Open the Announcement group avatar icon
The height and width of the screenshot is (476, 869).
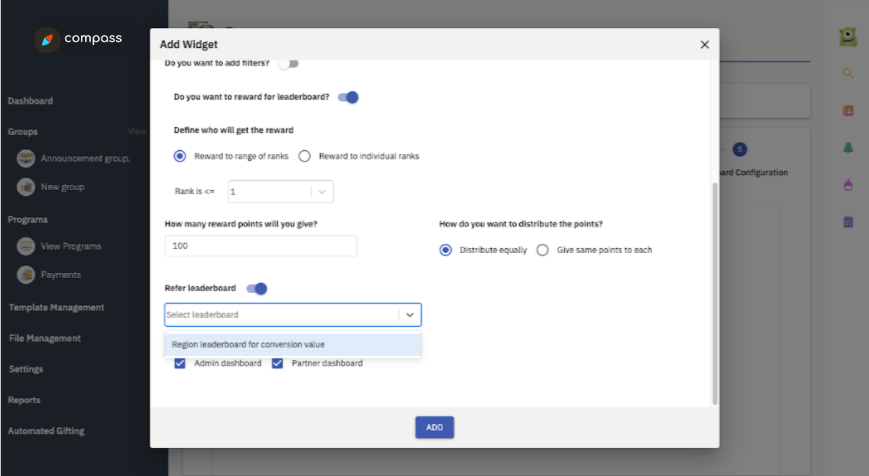25,158
